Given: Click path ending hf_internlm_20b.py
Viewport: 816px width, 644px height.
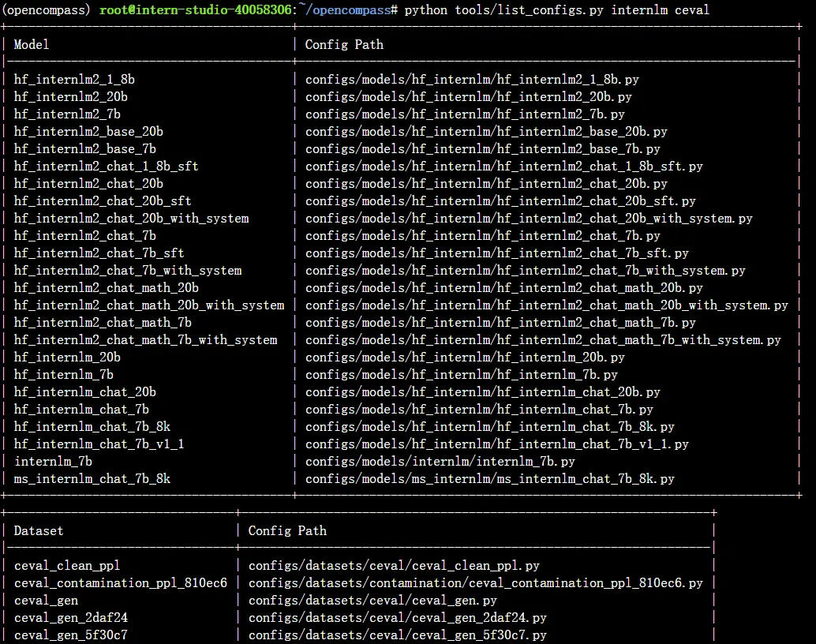Looking at the screenshot, I should (465, 358).
